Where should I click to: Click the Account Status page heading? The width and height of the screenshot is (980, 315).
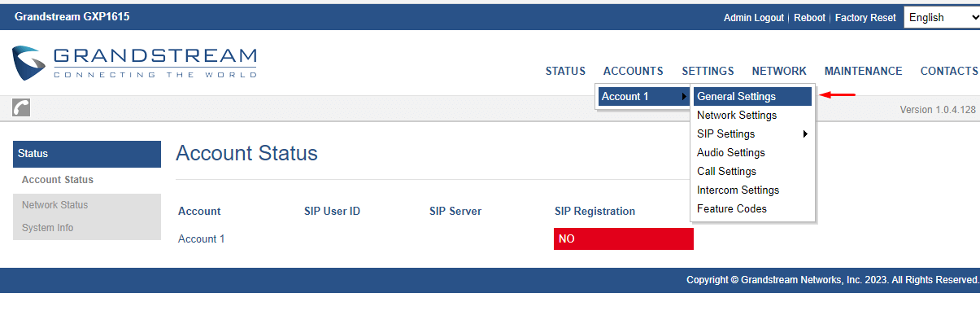coord(246,153)
